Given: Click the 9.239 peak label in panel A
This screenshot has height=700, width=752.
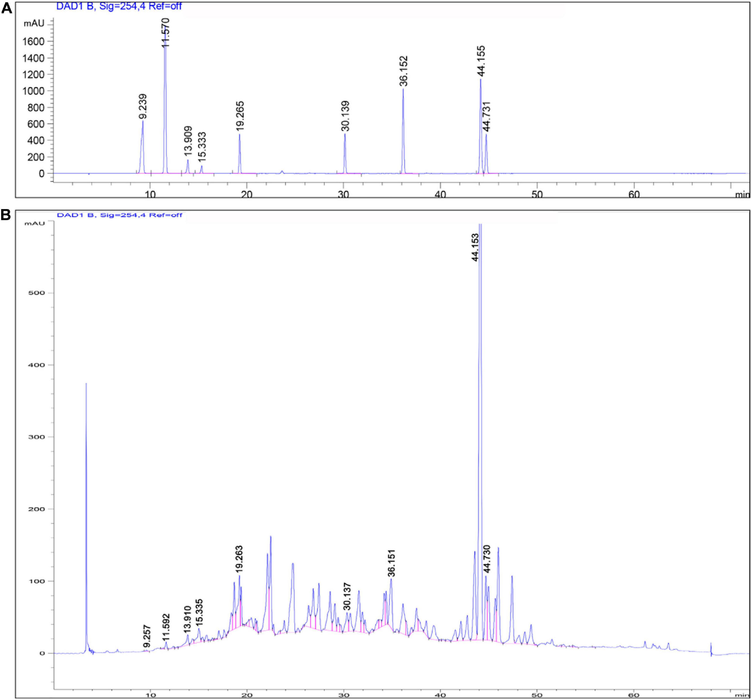Looking at the screenshot, I should [x=143, y=107].
